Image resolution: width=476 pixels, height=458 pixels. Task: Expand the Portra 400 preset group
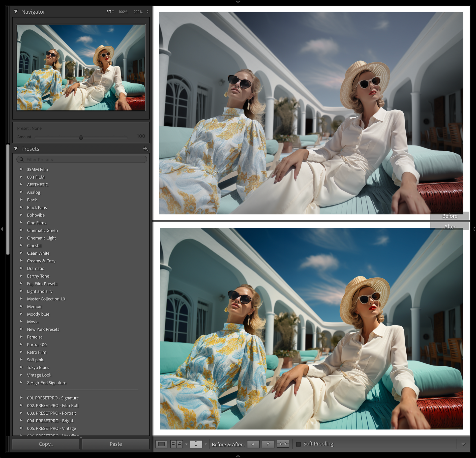click(21, 344)
